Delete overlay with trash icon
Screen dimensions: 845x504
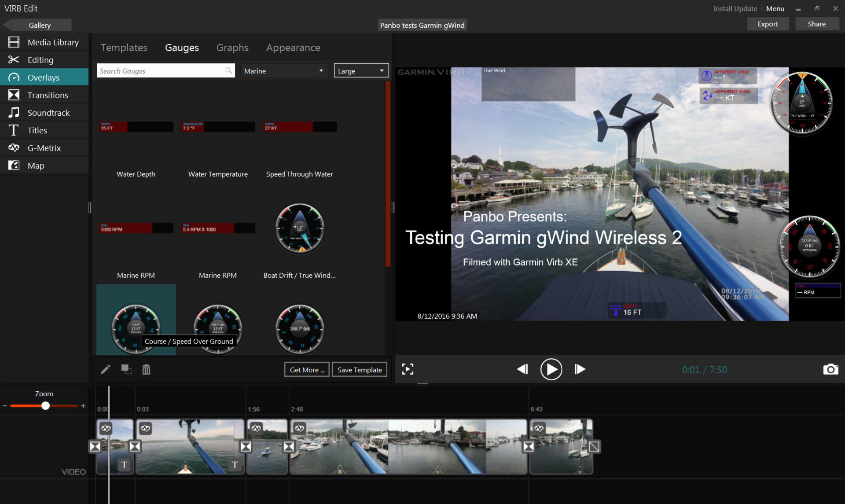pyautogui.click(x=146, y=369)
